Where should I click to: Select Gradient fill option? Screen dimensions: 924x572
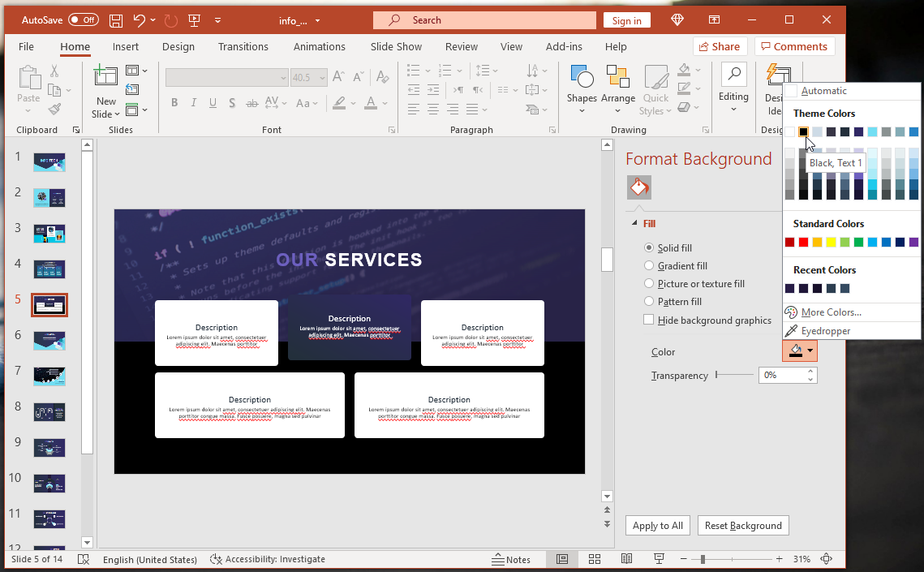pyautogui.click(x=649, y=266)
